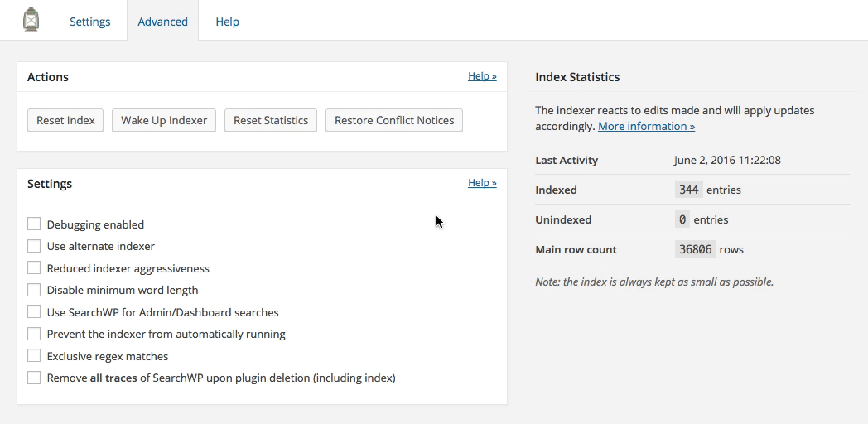Enable SearchWP for Admin/Dashboard searches
This screenshot has height=424, width=868.
point(34,311)
